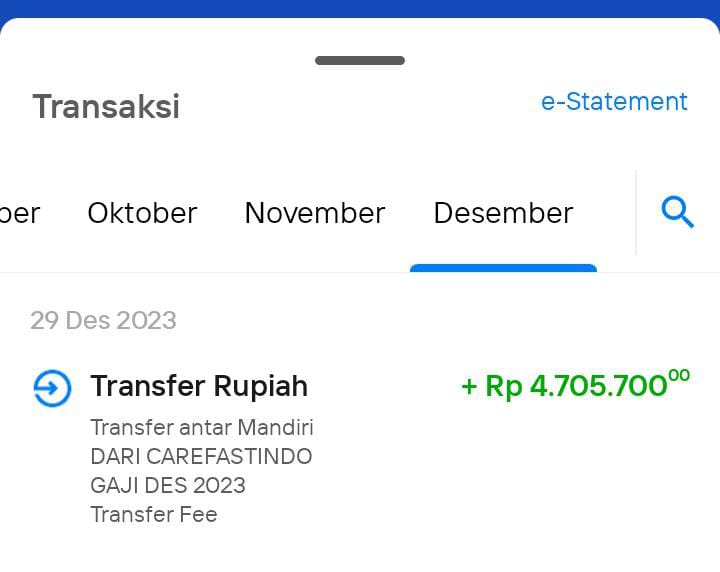Tap the 29 Des 2023 date header
The width and height of the screenshot is (720, 572).
click(x=103, y=320)
